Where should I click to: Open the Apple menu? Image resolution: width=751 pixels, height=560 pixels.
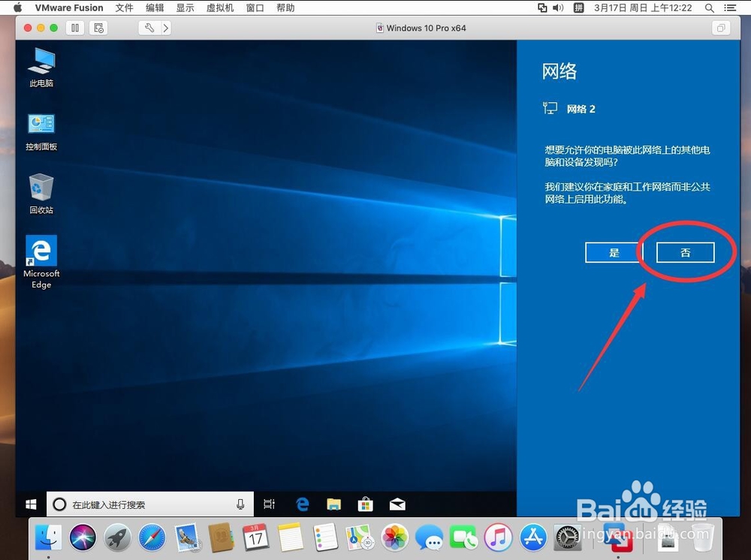pyautogui.click(x=18, y=8)
